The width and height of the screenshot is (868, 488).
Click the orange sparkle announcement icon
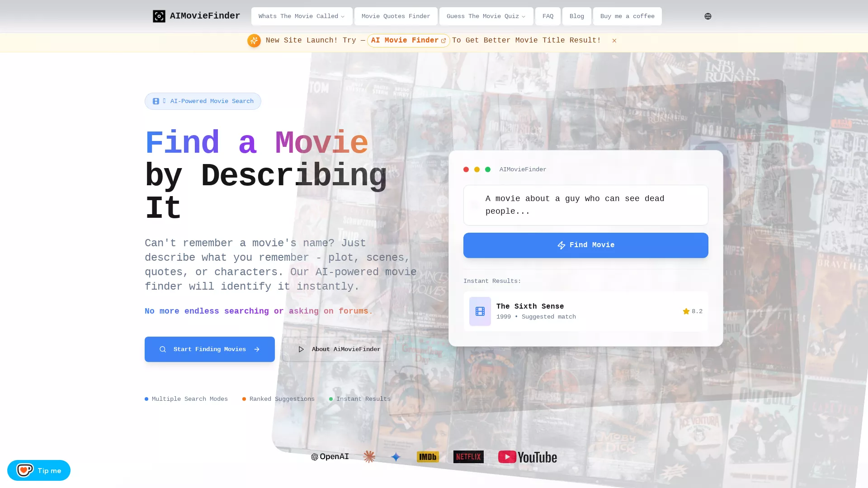point(254,41)
